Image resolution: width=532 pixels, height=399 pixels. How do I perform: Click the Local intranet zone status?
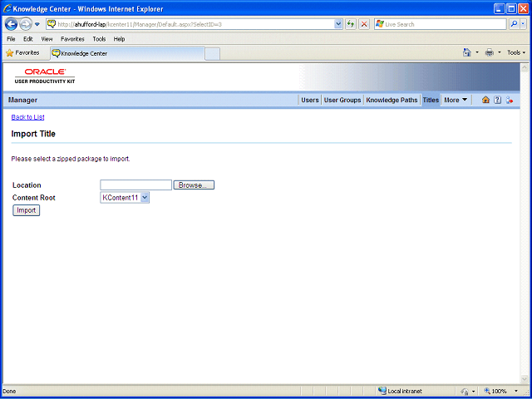(x=400, y=391)
